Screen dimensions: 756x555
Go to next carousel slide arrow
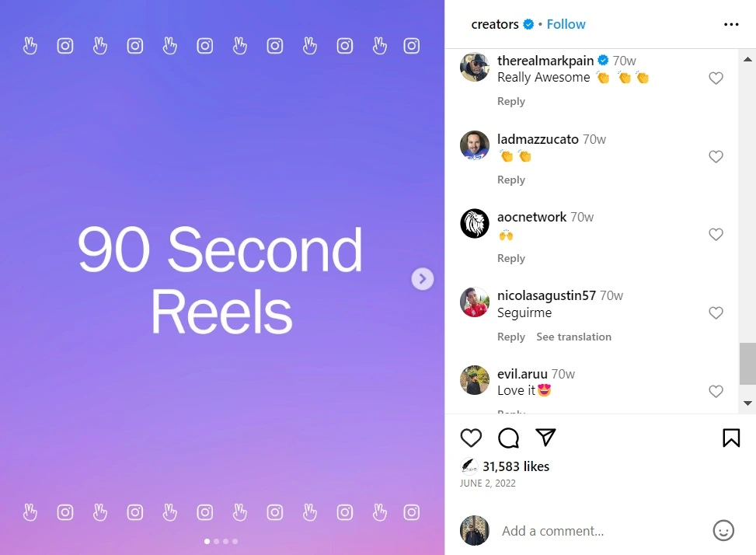(x=423, y=279)
